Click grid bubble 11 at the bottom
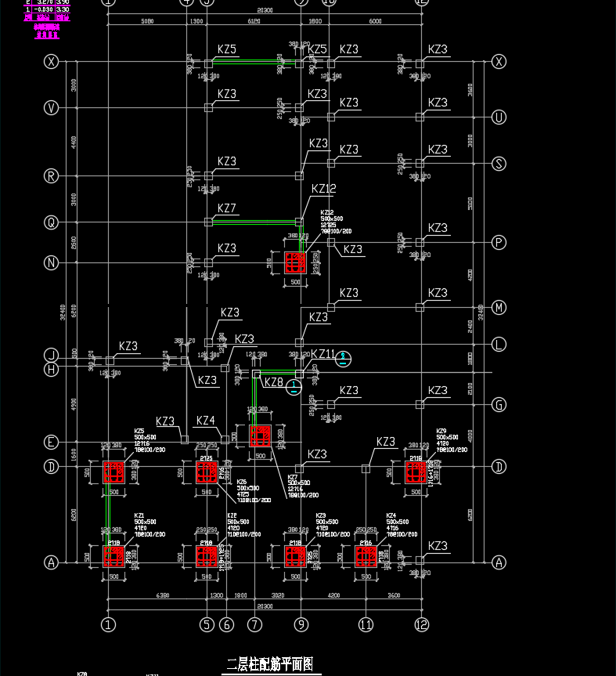The image size is (616, 676). click(x=366, y=625)
